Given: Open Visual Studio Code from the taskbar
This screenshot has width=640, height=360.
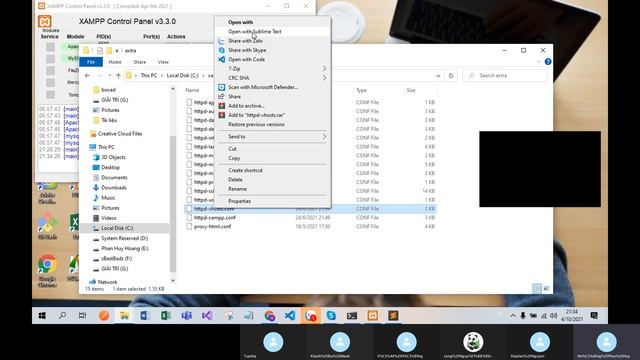Looking at the screenshot, I should (290, 316).
